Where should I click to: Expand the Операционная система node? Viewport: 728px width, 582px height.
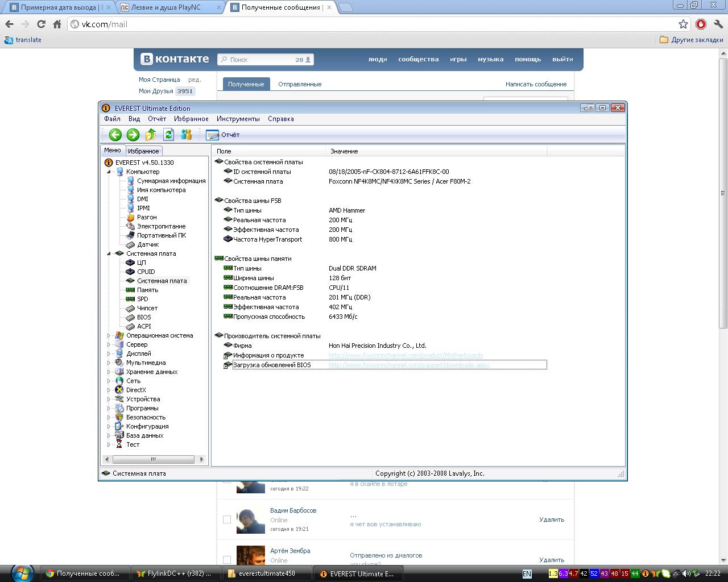(109, 335)
